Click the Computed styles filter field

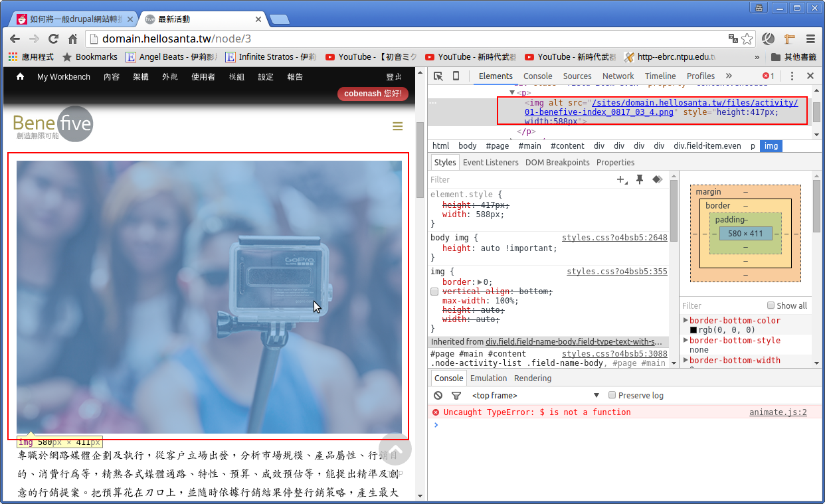721,305
